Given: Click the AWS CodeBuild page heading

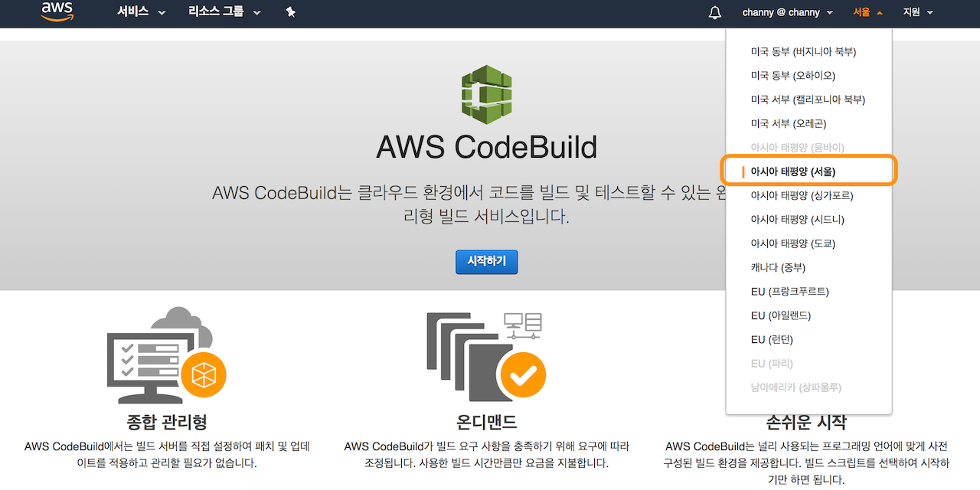Looking at the screenshot, I should pos(486,147).
